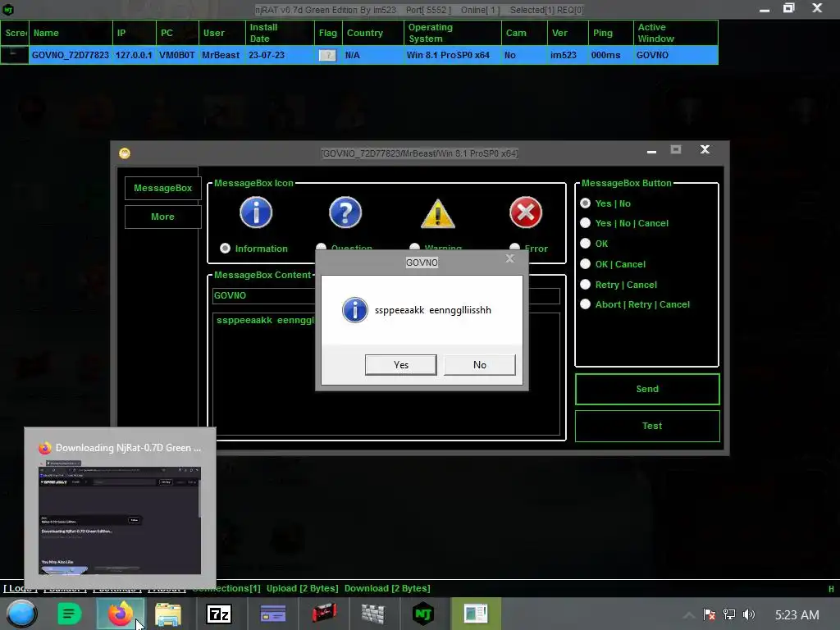Select the Question radio button
The height and width of the screenshot is (630, 840).
(321, 247)
